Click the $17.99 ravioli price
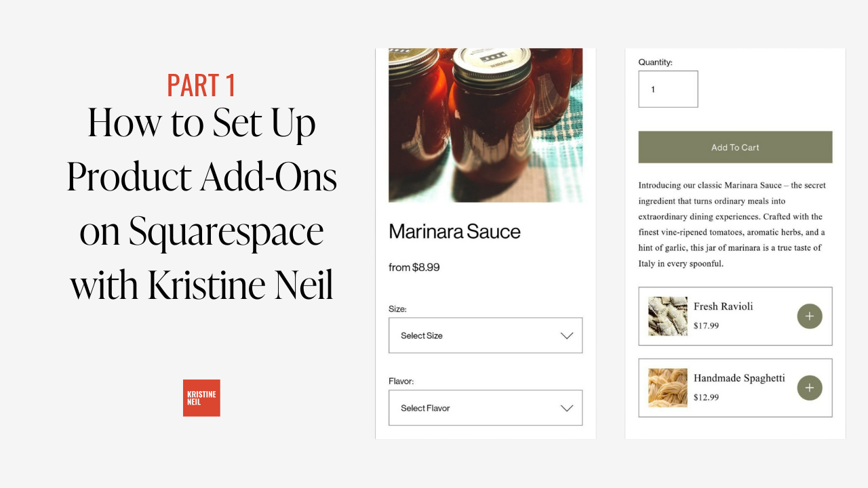The image size is (868, 488). pos(706,326)
